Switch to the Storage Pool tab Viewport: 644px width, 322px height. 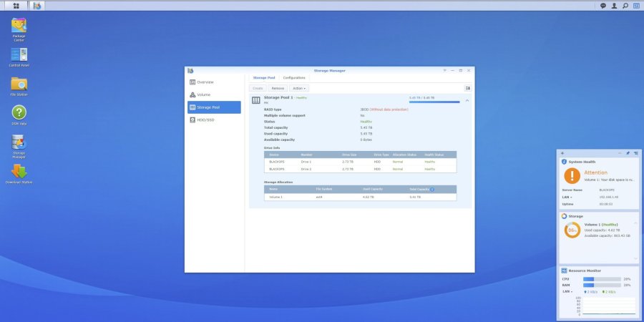pyautogui.click(x=264, y=77)
